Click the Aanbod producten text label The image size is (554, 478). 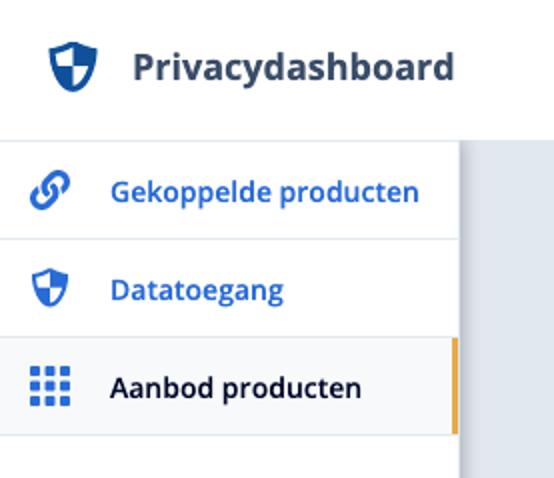(x=236, y=389)
